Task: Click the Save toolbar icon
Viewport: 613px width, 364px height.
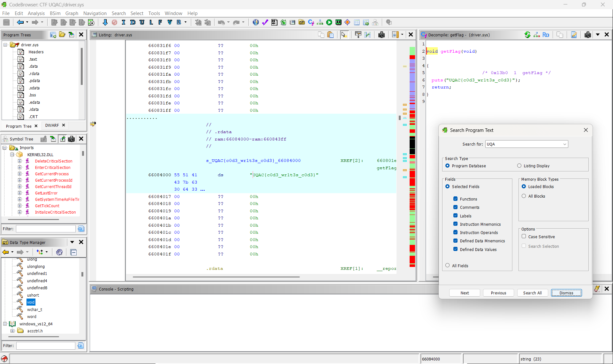Action: (6, 22)
